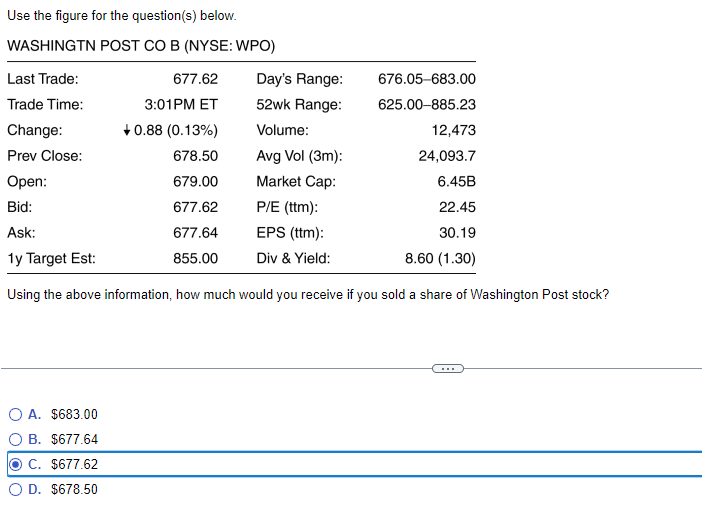Select radio option A $683.00

point(15,414)
